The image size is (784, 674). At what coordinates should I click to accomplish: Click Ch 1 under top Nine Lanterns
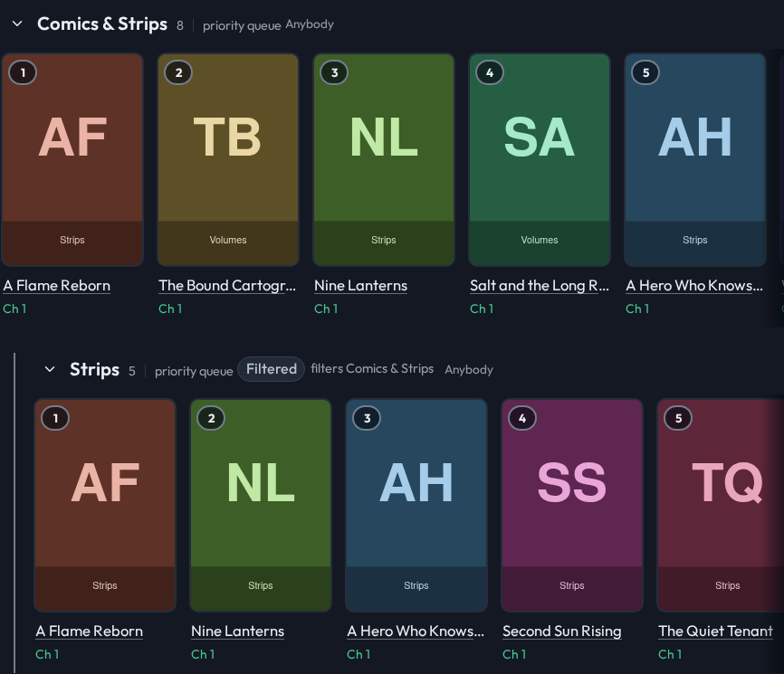pyautogui.click(x=326, y=309)
